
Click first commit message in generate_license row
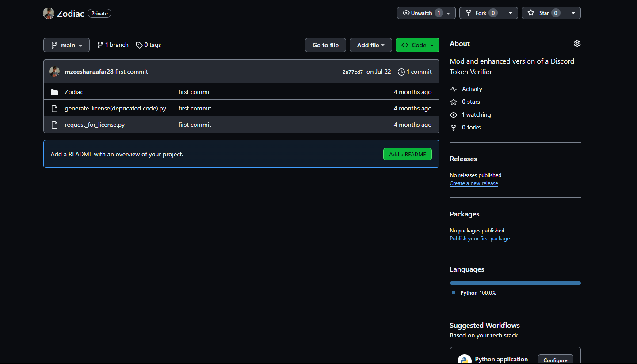click(x=195, y=108)
